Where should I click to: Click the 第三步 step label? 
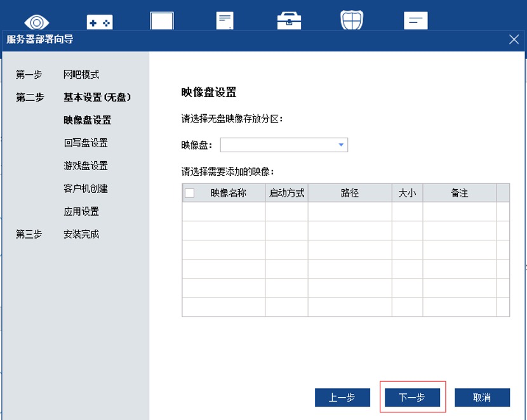point(29,234)
